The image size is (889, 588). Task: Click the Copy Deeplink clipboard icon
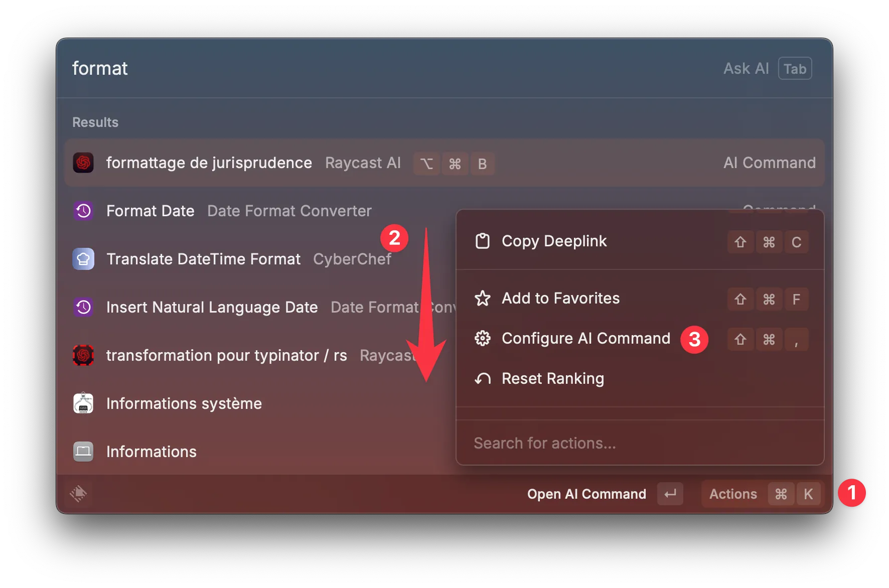click(483, 241)
